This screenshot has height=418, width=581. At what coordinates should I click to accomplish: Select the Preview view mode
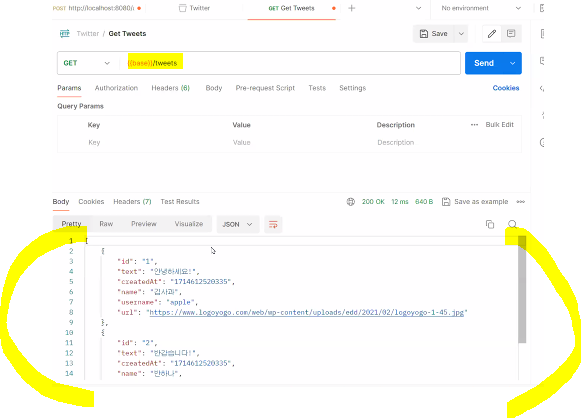pos(144,224)
